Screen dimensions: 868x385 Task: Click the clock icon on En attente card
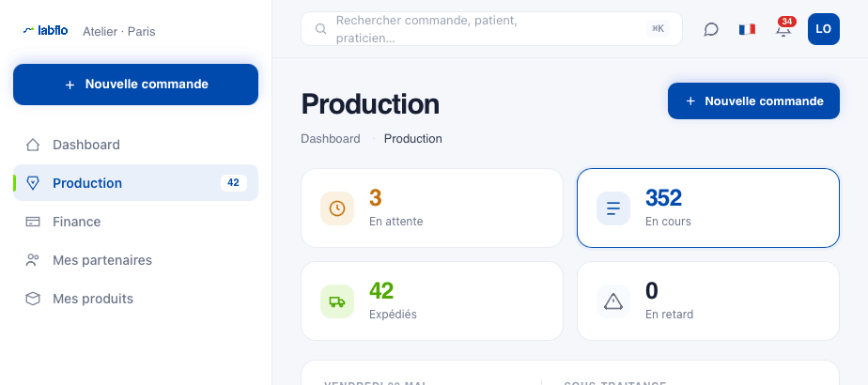337,208
